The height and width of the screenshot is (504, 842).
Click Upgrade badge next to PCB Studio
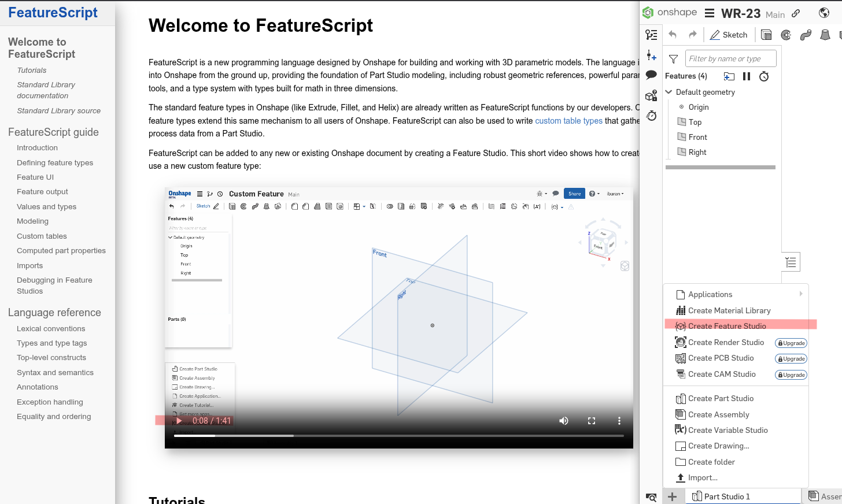click(791, 358)
